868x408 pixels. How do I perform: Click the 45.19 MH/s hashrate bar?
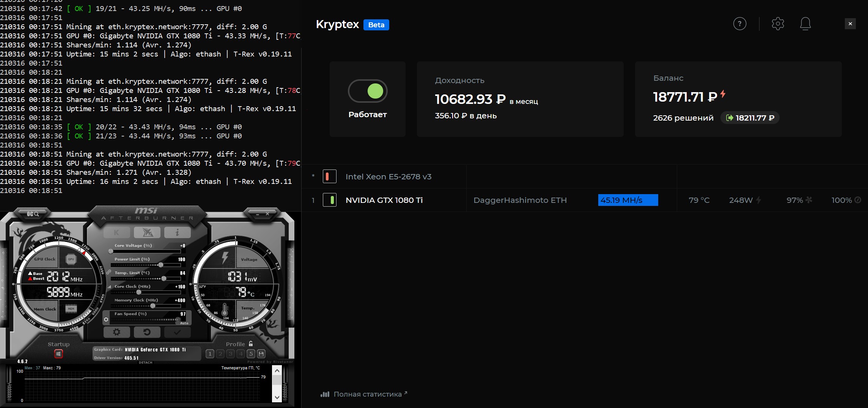pos(628,200)
